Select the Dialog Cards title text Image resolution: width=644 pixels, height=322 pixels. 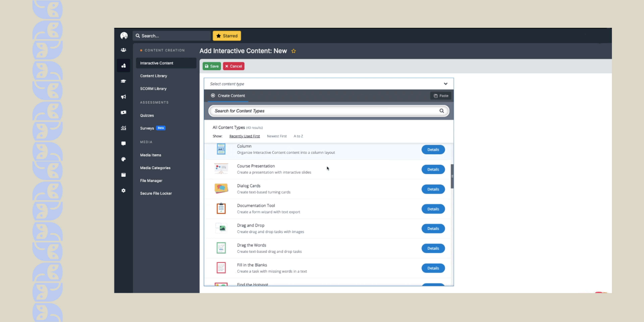click(x=249, y=185)
